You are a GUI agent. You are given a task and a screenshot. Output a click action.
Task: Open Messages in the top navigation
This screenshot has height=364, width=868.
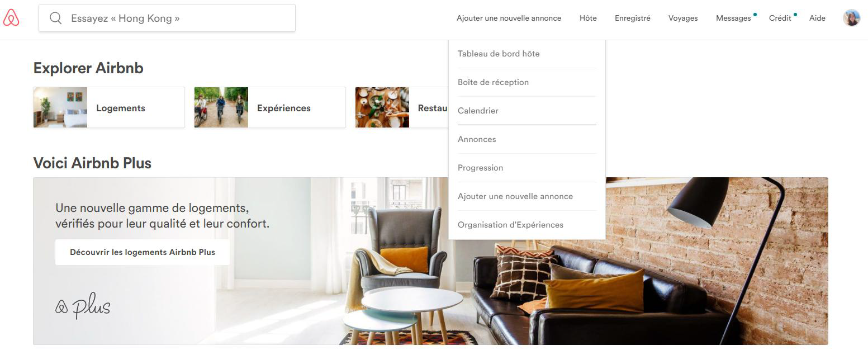[733, 18]
